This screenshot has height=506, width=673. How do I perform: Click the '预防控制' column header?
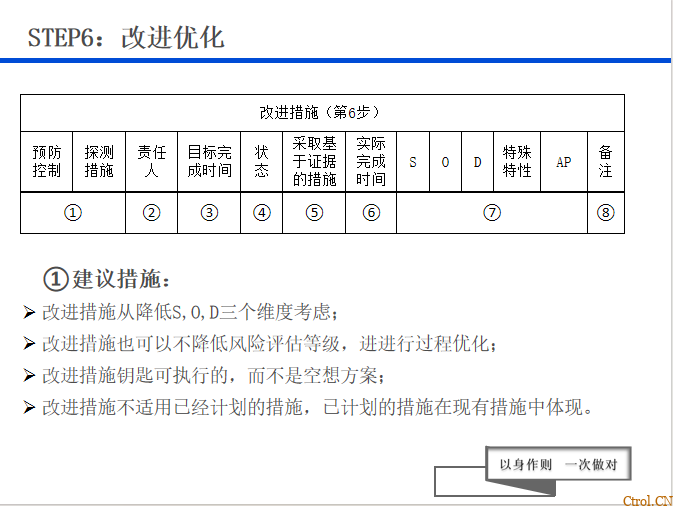click(x=46, y=161)
